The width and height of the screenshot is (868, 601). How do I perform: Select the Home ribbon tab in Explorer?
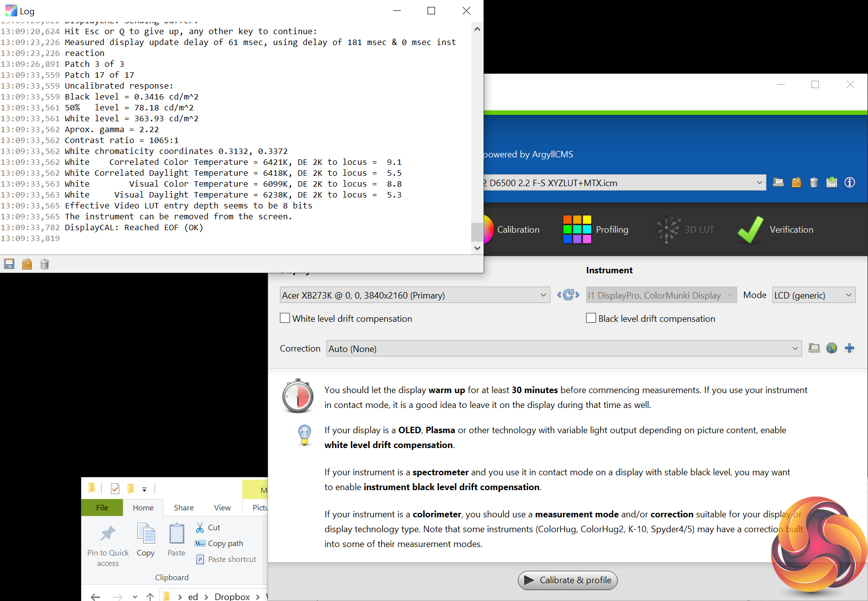(x=143, y=507)
